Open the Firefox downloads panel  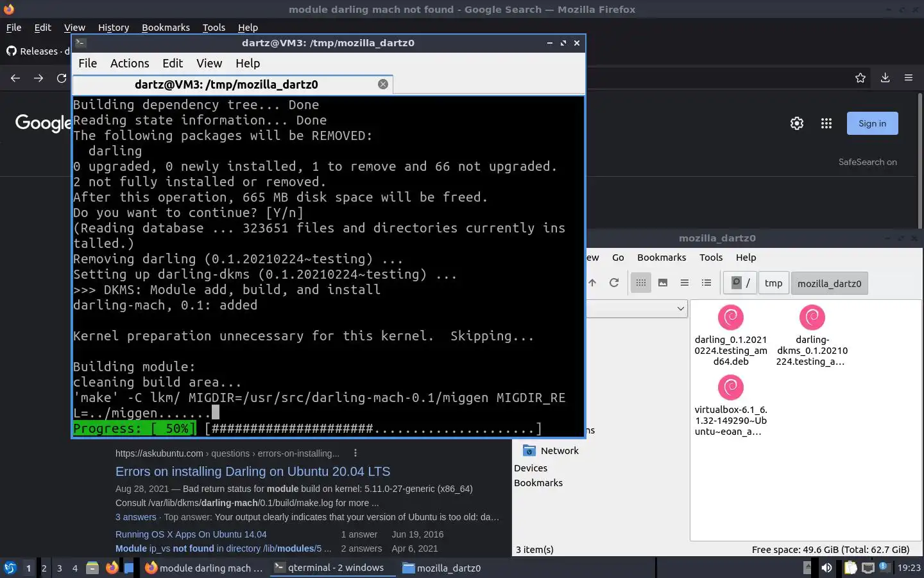885,78
